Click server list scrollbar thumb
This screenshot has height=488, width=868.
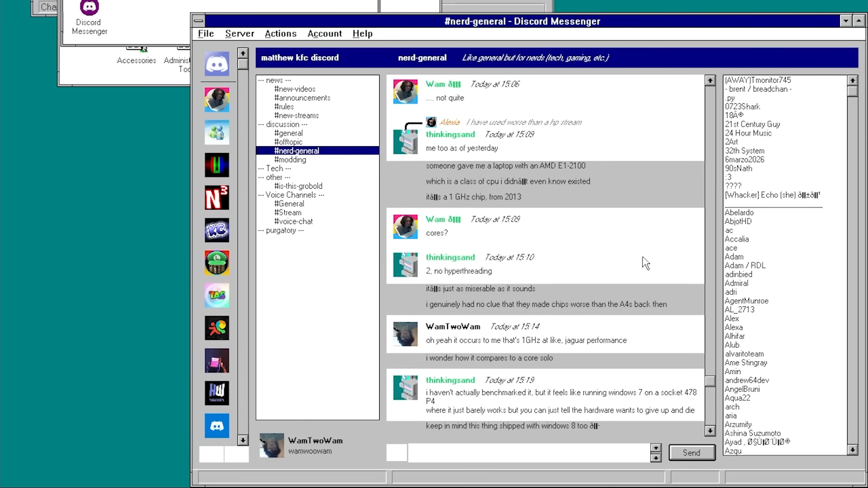click(243, 64)
